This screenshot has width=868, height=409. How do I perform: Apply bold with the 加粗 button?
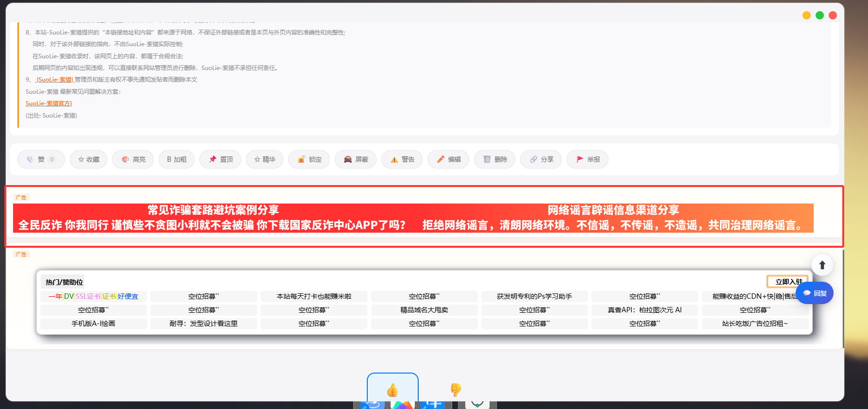click(177, 159)
